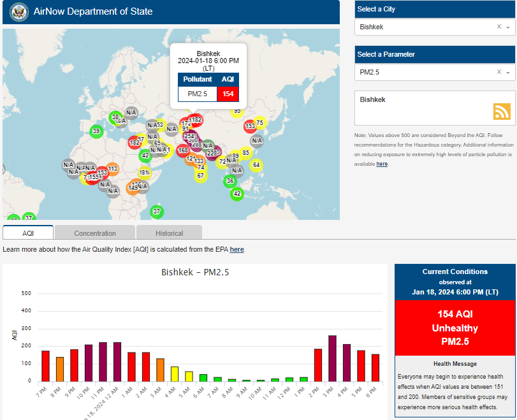Viewport: 517px width, 420px height.
Task: Switch to the Concentration tab
Action: (95, 233)
